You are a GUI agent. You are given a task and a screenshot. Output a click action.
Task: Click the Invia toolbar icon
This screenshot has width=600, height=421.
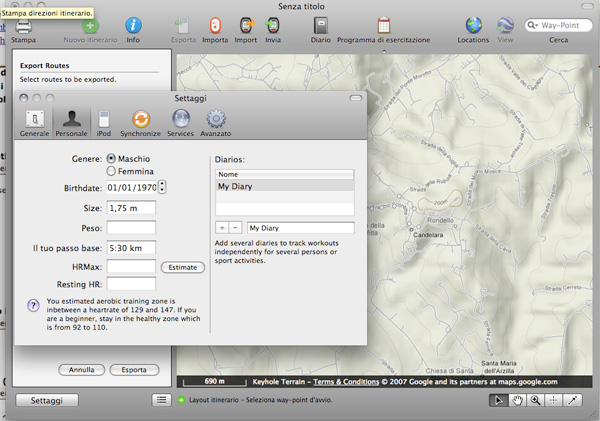point(272,27)
